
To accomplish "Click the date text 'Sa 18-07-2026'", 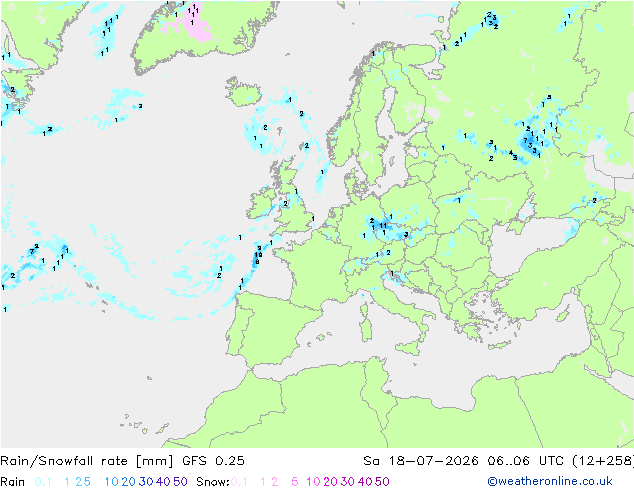I will (421, 461).
